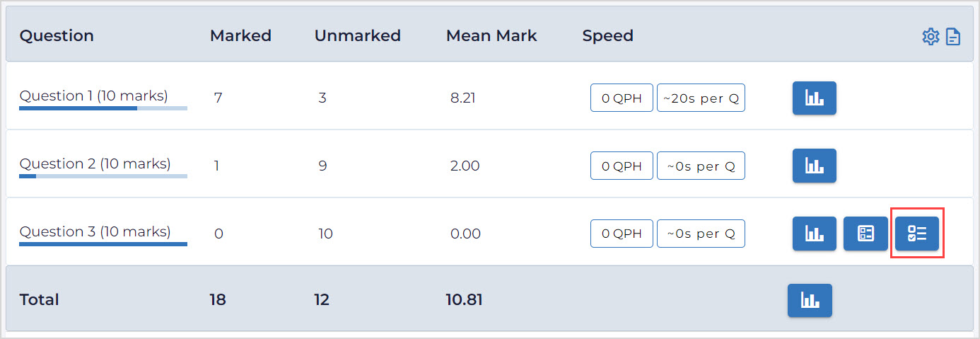Open Question 2 bar chart statistics
Screen dimensions: 980x339
click(814, 166)
